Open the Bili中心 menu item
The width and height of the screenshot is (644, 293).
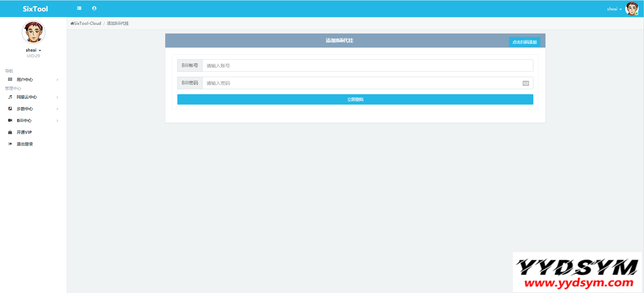pyautogui.click(x=24, y=120)
